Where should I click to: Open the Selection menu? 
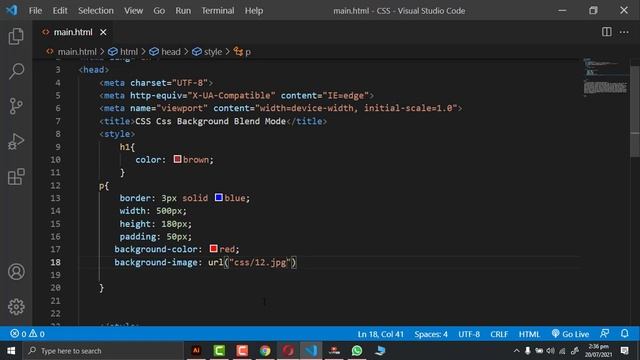pyautogui.click(x=96, y=11)
